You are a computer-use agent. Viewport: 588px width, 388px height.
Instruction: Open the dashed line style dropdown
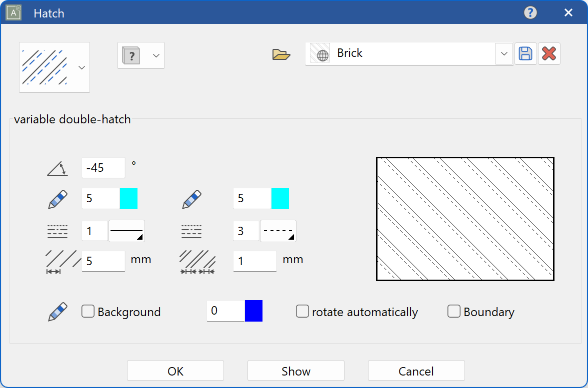point(278,231)
